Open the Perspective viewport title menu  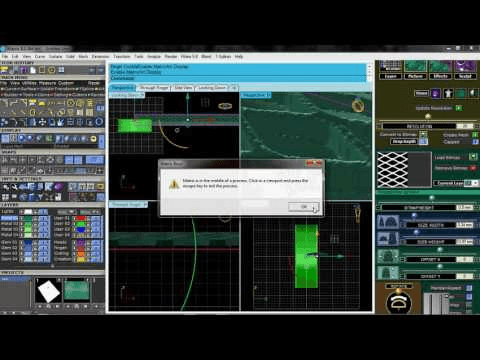pyautogui.click(x=256, y=95)
